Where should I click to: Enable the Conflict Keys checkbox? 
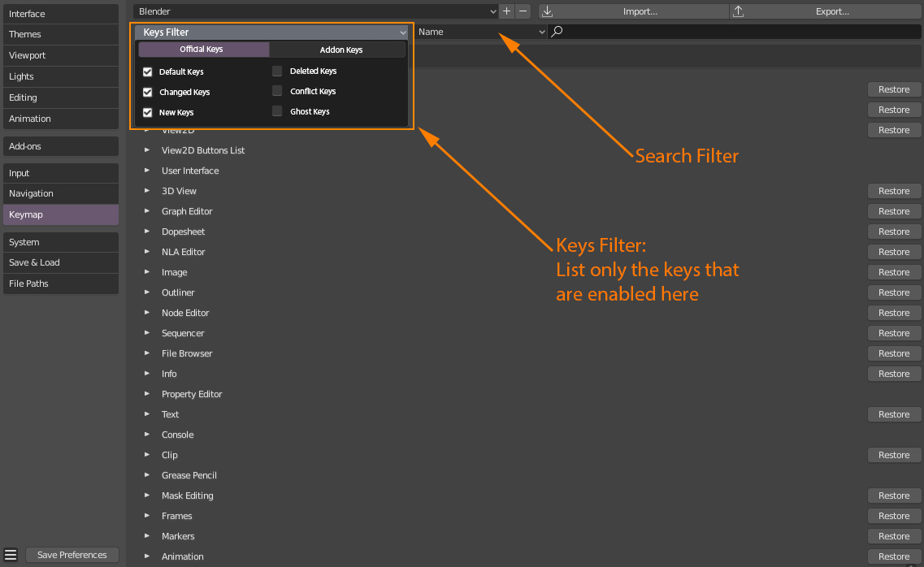(x=277, y=91)
